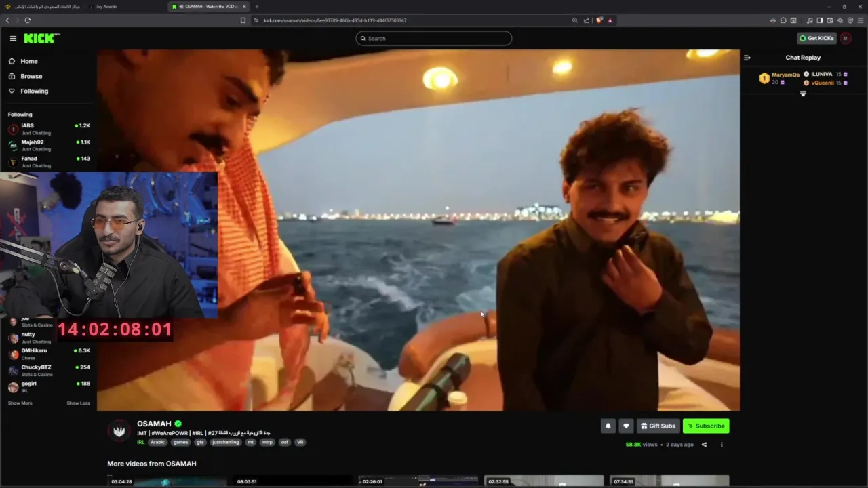Image resolution: width=868 pixels, height=488 pixels.
Task: Click the browser address bar URL
Action: (334, 20)
